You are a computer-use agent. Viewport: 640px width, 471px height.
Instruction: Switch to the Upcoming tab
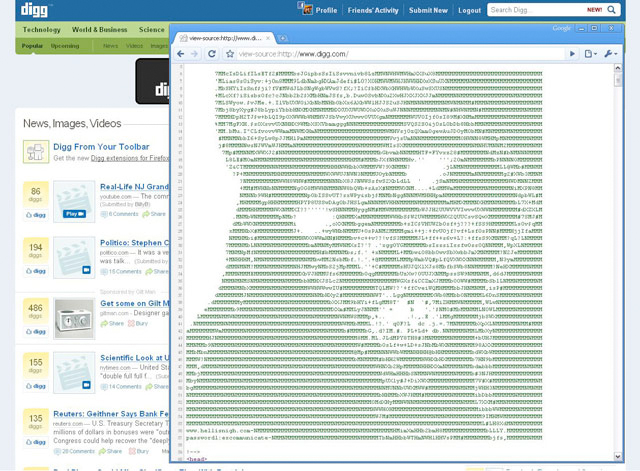[x=64, y=46]
